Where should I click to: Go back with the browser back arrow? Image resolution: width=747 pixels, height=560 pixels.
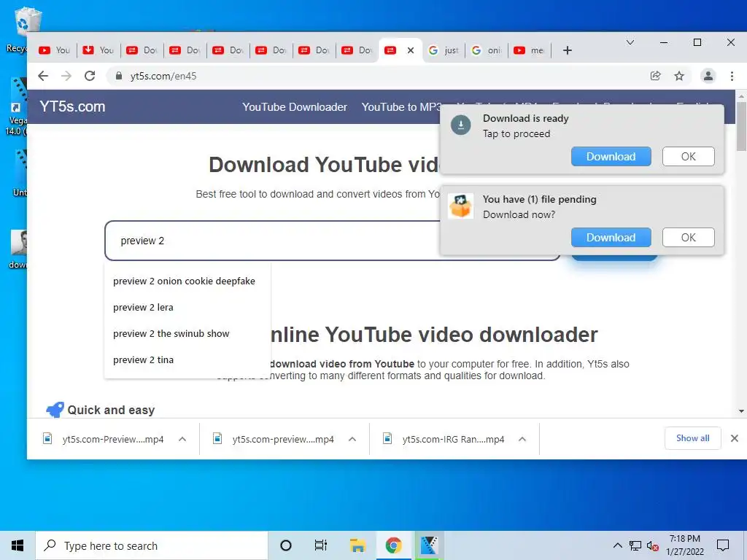pos(43,76)
